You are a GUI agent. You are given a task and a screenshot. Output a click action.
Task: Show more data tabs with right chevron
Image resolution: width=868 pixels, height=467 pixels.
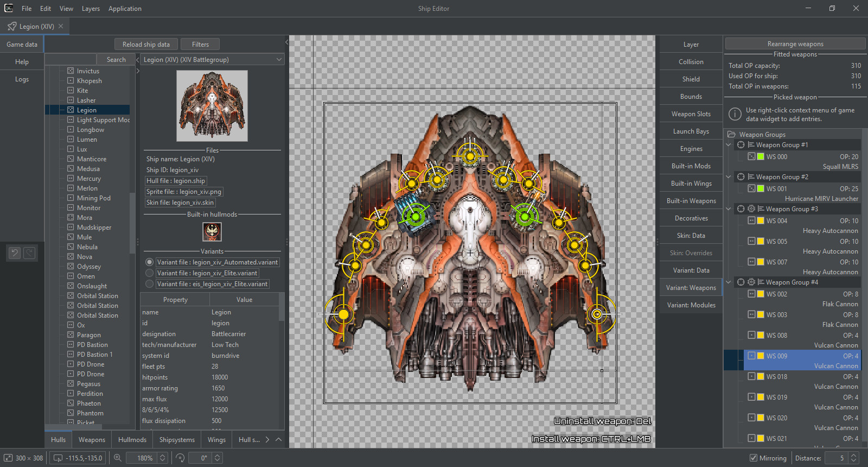click(x=267, y=439)
